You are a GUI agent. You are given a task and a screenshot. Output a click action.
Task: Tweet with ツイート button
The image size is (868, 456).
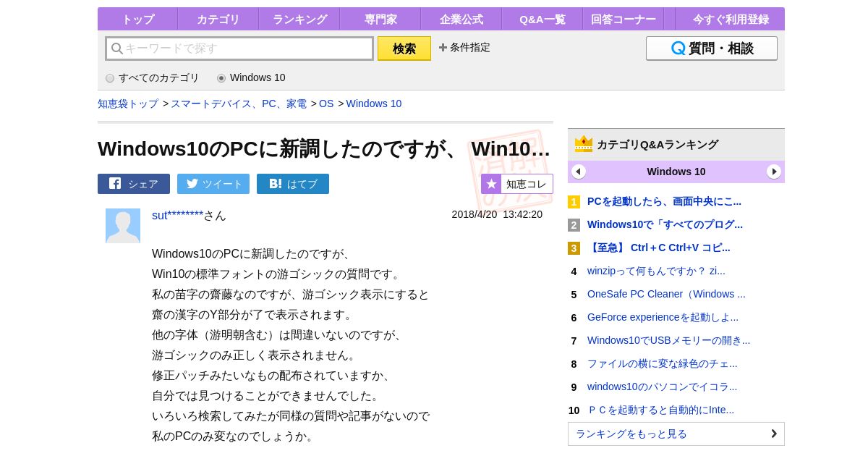(213, 184)
